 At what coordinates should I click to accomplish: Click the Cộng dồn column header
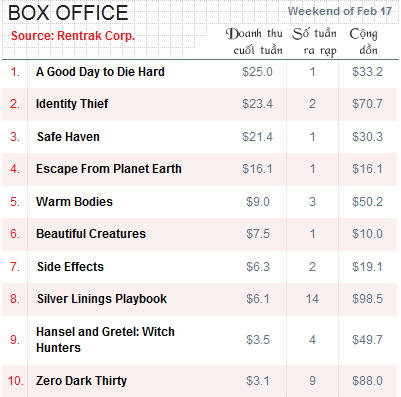coord(364,42)
